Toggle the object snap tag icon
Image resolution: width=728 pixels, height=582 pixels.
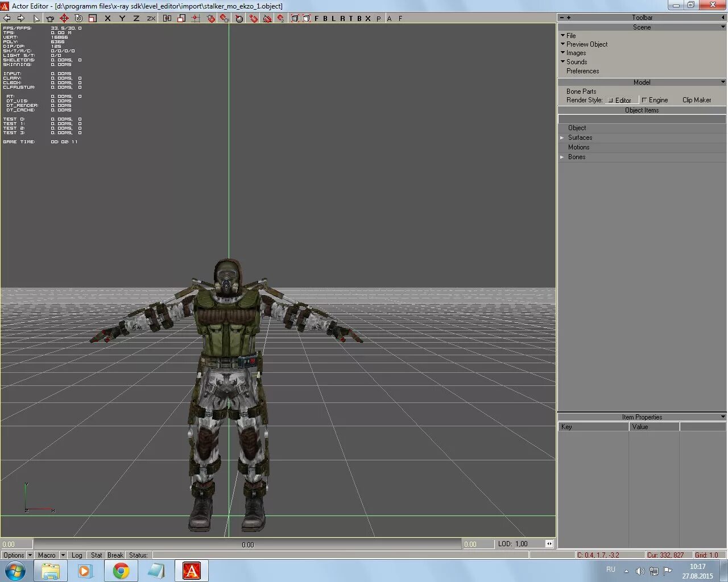pos(211,18)
